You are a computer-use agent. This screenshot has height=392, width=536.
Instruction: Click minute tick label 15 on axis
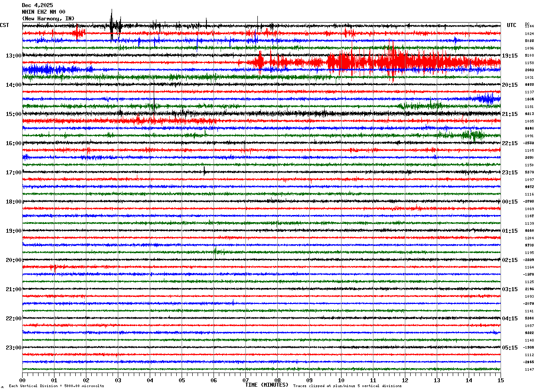pyautogui.click(x=501, y=380)
